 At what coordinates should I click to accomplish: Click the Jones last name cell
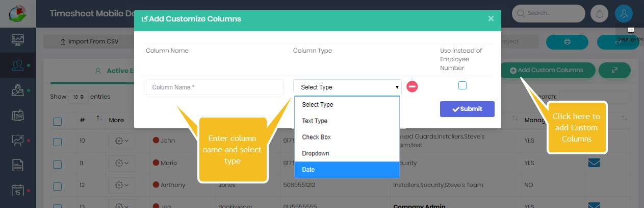pos(227,185)
